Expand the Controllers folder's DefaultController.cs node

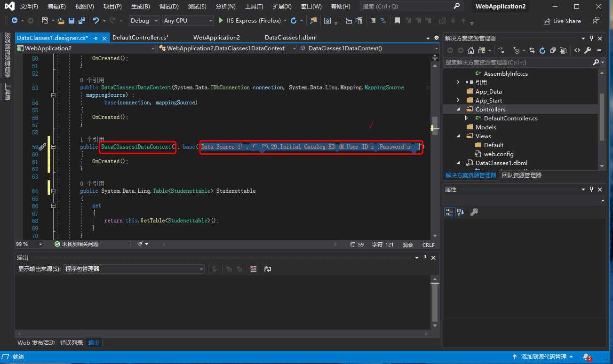tap(466, 119)
